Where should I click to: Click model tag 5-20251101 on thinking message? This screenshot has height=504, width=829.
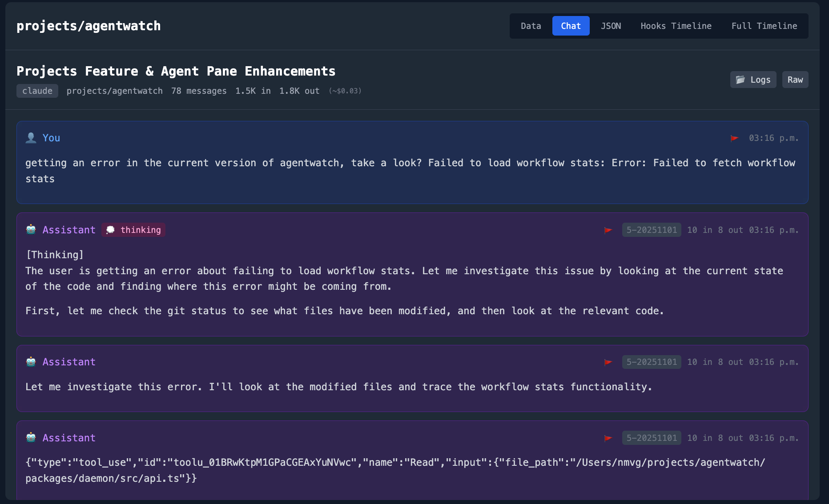(652, 230)
